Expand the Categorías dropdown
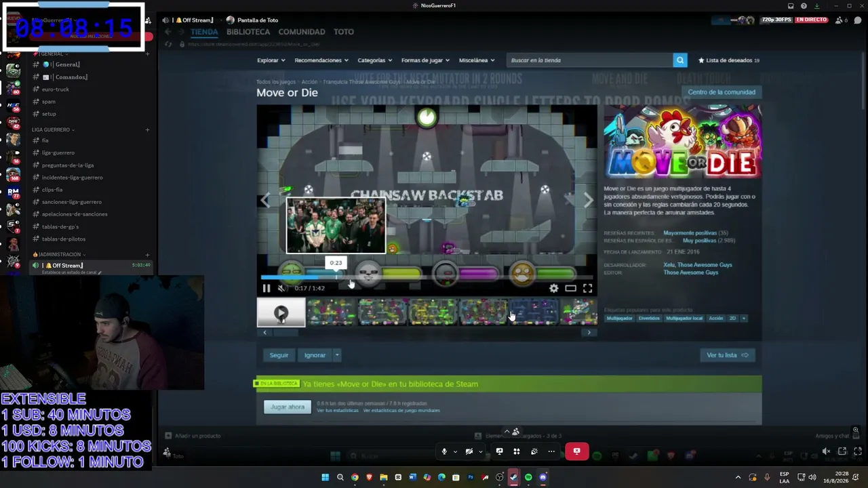The image size is (868, 488). 375,60
